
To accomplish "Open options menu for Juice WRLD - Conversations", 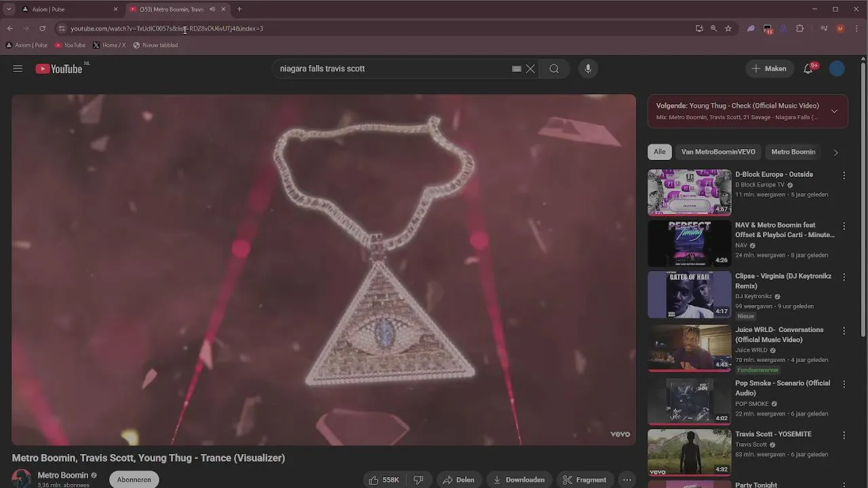I will click(844, 331).
